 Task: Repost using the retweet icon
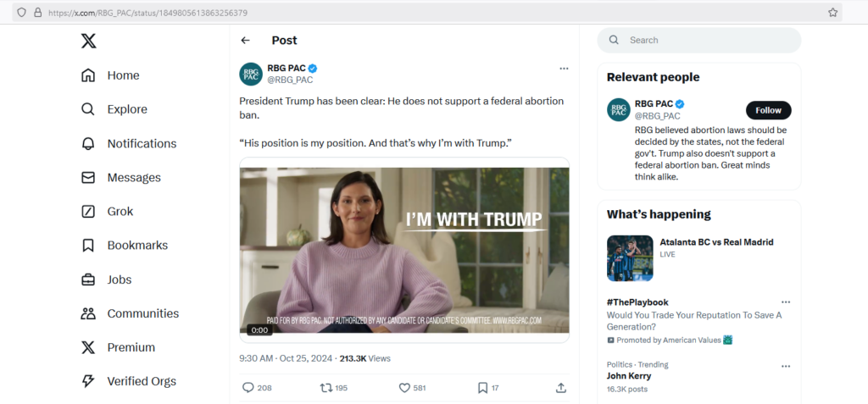(x=325, y=387)
